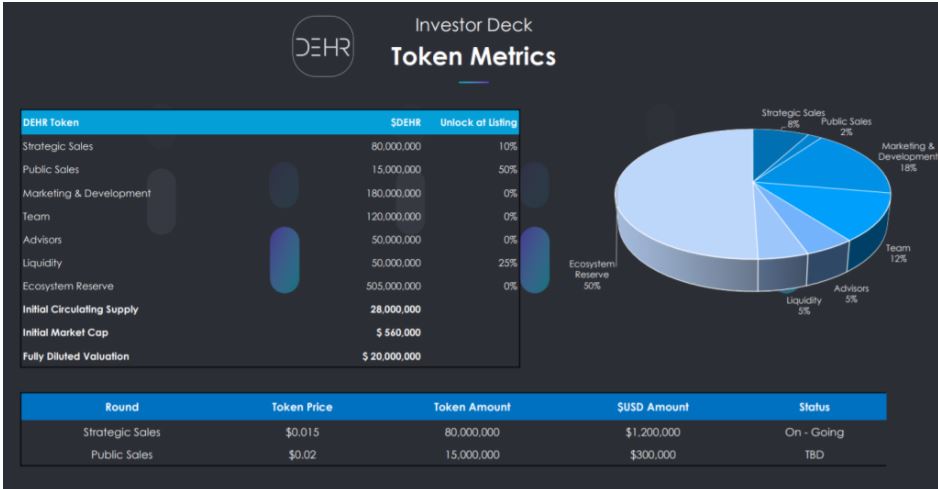This screenshot has height=489, width=938.
Task: Click the "Liquidity 5%" pie chart label
Action: (x=804, y=306)
